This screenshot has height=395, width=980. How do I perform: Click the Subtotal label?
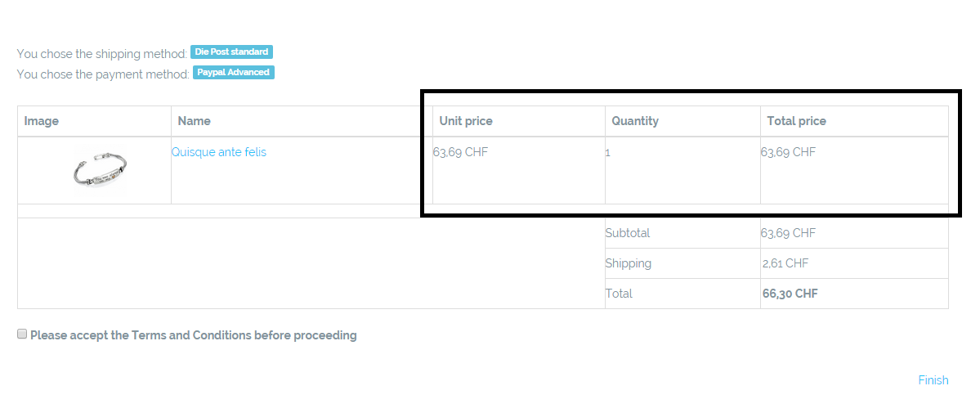(x=628, y=233)
